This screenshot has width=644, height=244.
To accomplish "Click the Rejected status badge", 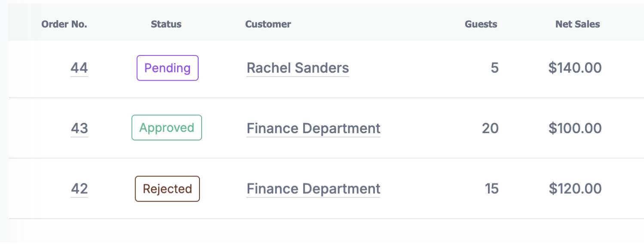I will pyautogui.click(x=167, y=189).
